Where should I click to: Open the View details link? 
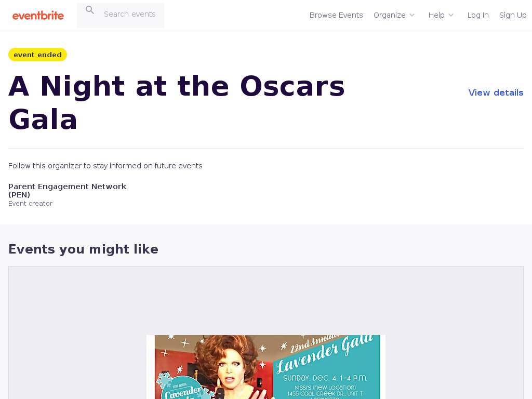click(x=496, y=92)
